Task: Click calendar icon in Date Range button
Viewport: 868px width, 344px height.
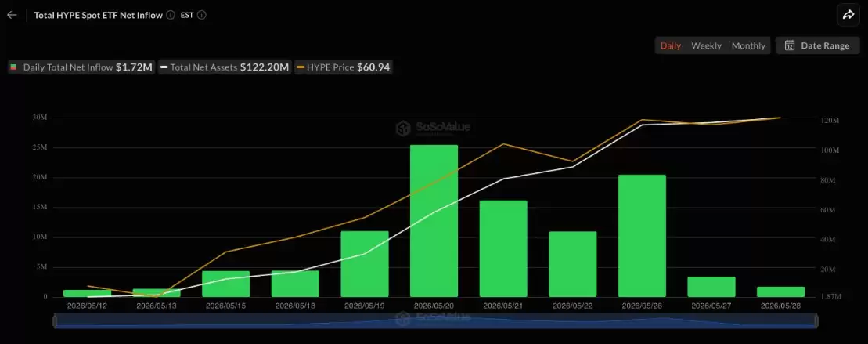Action: click(790, 45)
